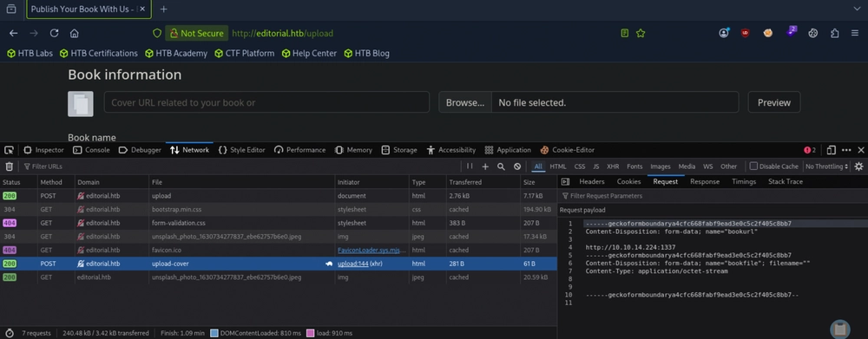
Task: Show the Response panel of the request
Action: (705, 181)
